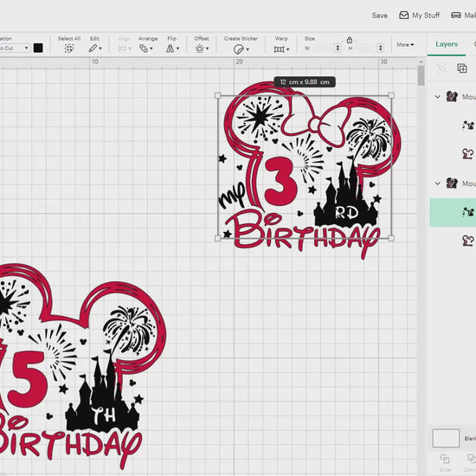Collapse the upper Mou layer group

pyautogui.click(x=437, y=97)
